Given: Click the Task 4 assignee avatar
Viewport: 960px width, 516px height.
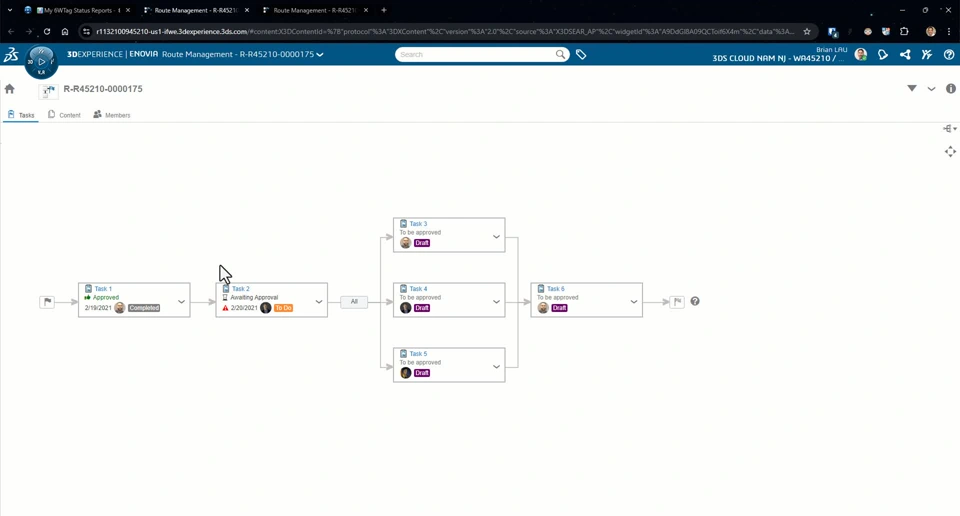Looking at the screenshot, I should pos(405,308).
